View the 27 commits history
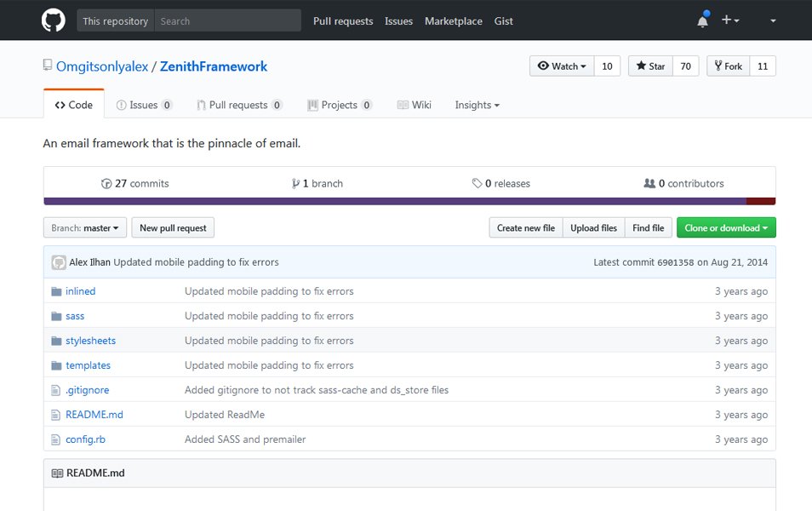Screen dimensions: 812x511 click(134, 183)
